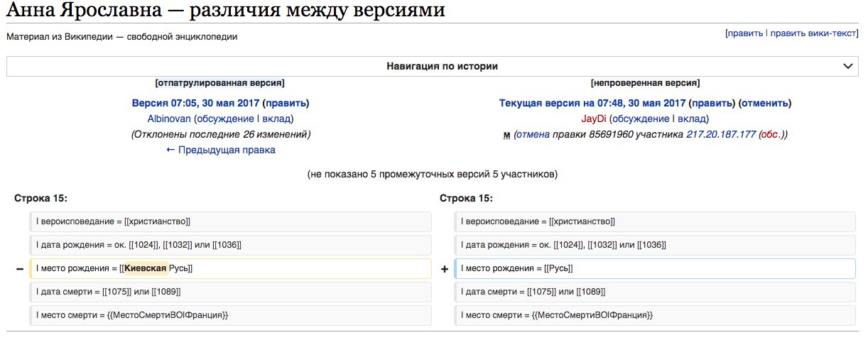
Task: Open 217.20.187.177 contributor link
Action: coord(720,134)
